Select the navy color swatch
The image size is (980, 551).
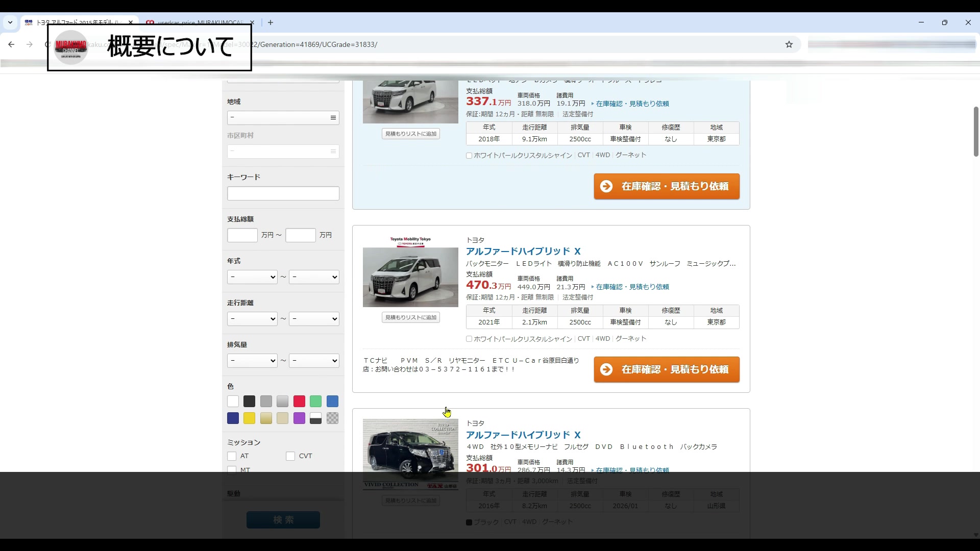tap(233, 418)
